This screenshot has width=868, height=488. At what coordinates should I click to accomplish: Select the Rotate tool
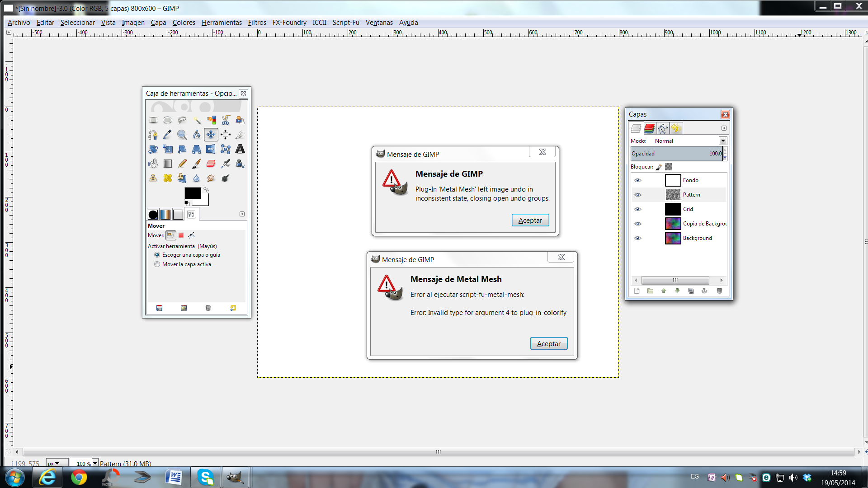pyautogui.click(x=153, y=149)
